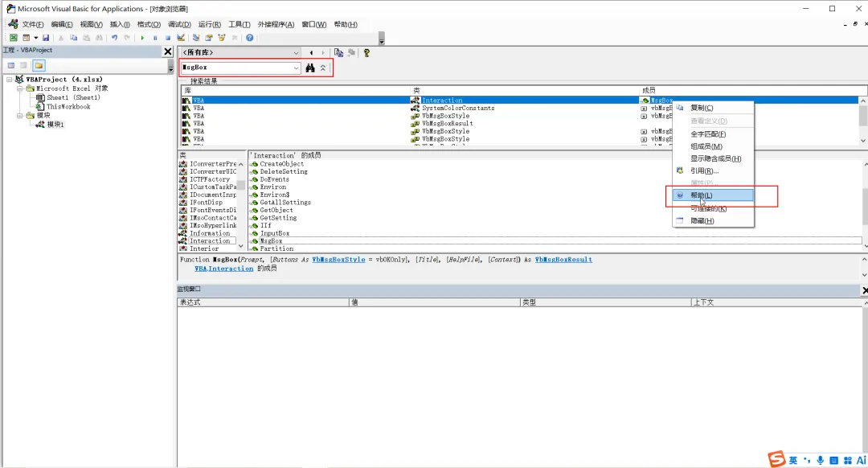Hide search results with double-chevron button

[x=323, y=68]
